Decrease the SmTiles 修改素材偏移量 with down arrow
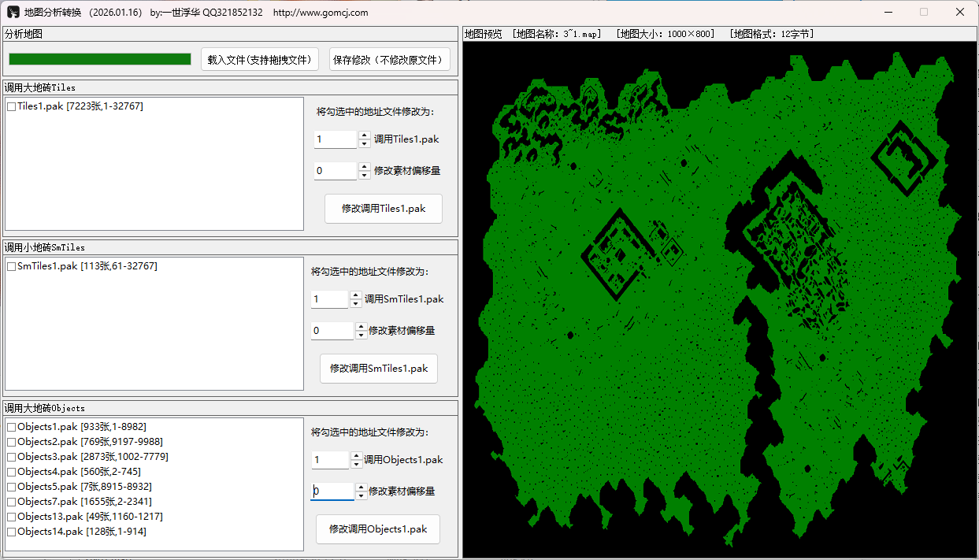 [x=361, y=335]
